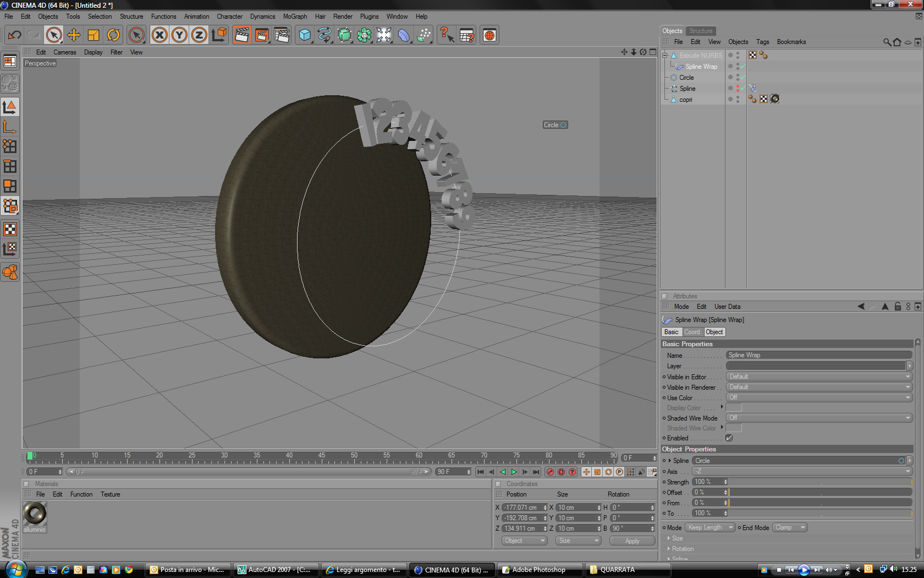Select the Scale tool icon
This screenshot has width=924, height=578.
pos(94,35)
